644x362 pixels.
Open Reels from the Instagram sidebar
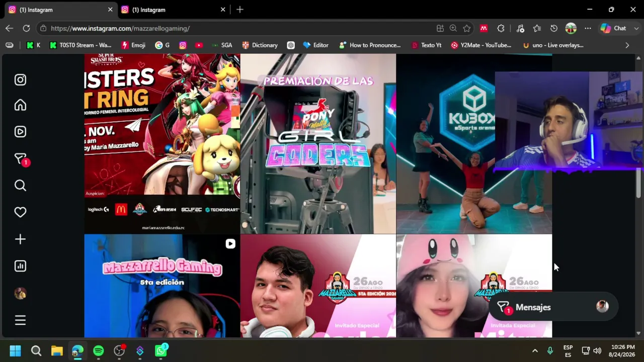tap(20, 132)
